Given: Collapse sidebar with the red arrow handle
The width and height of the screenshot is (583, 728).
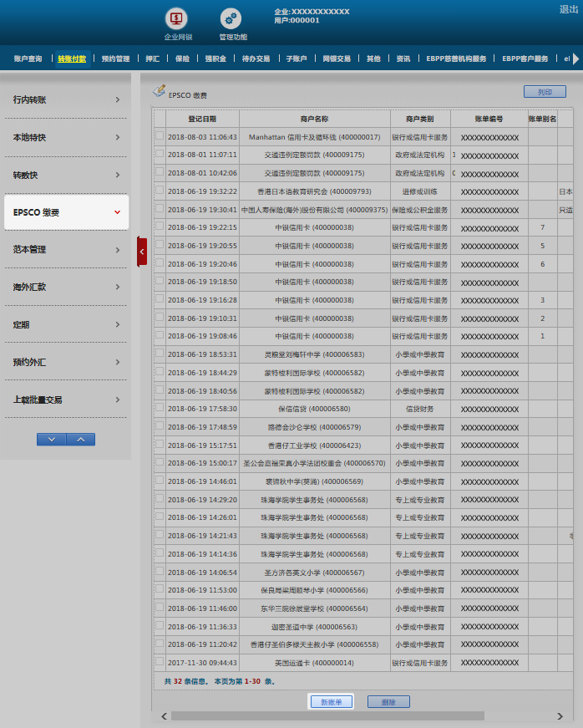Looking at the screenshot, I should click(142, 251).
